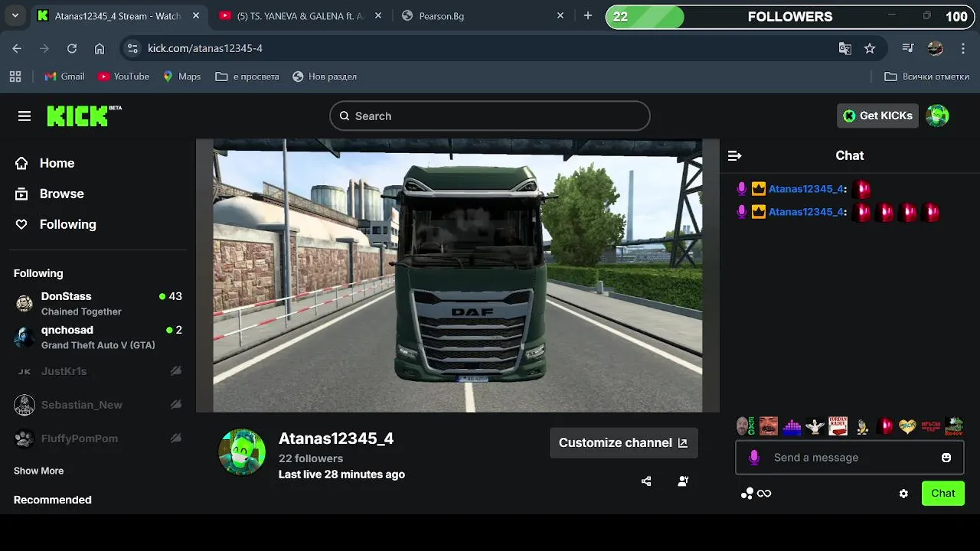Viewport: 980px width, 551px height.
Task: Open the tab search dropdown
Action: [15, 16]
